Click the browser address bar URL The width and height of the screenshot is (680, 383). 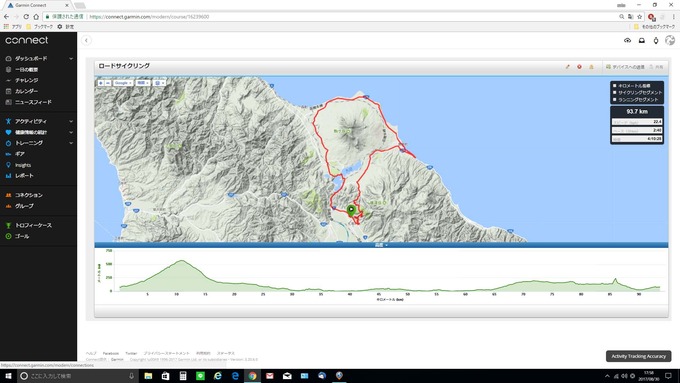149,16
